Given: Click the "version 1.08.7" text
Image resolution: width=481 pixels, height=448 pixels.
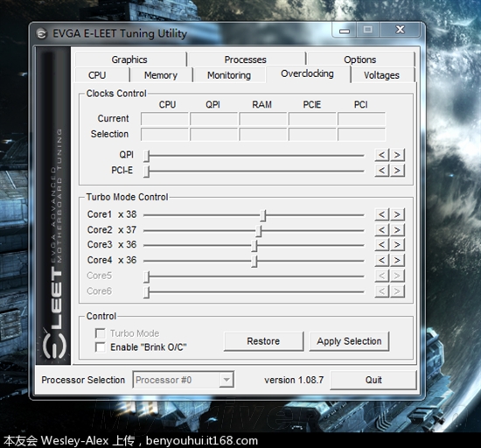Looking at the screenshot, I should [x=294, y=380].
